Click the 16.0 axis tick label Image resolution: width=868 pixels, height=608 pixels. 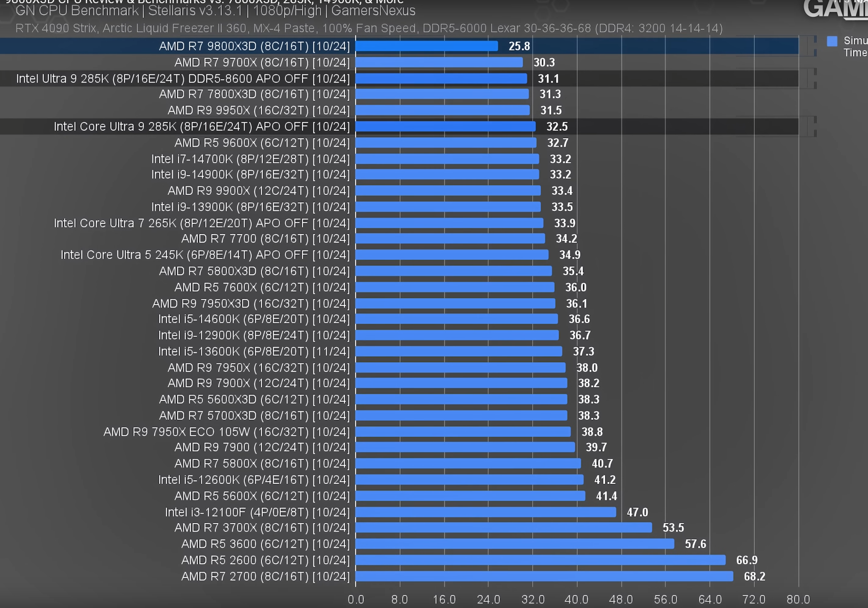(x=444, y=599)
